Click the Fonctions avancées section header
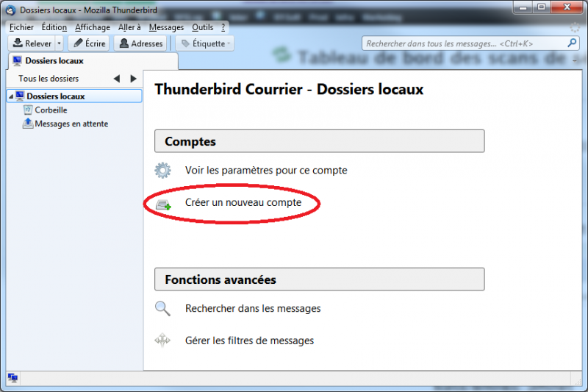Screen dimensions: 588x392 tap(320, 279)
